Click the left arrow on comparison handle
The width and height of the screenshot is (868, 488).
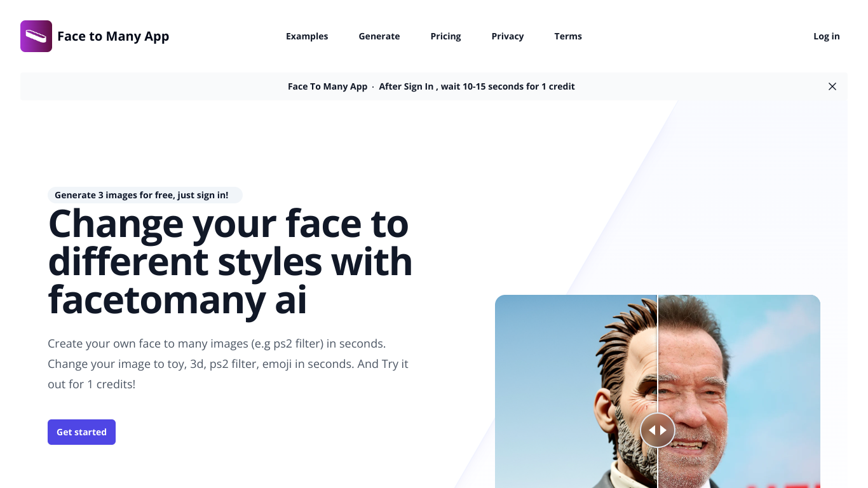coord(652,430)
